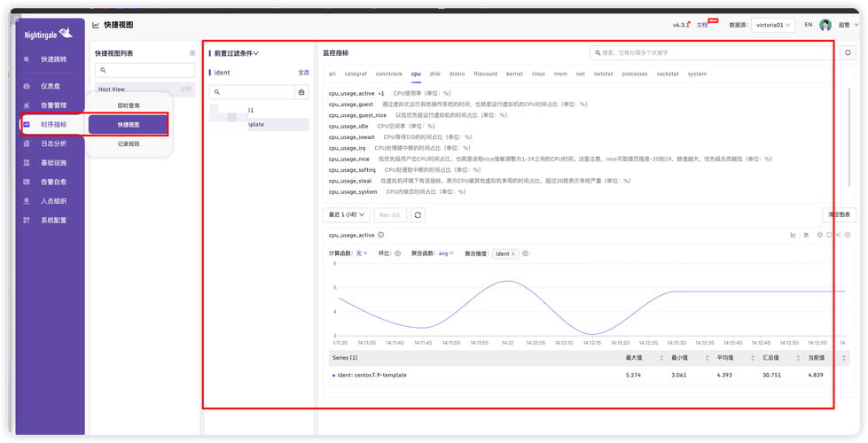Click the add quick view plus icon
The height and width of the screenshot is (443, 868).
(192, 53)
